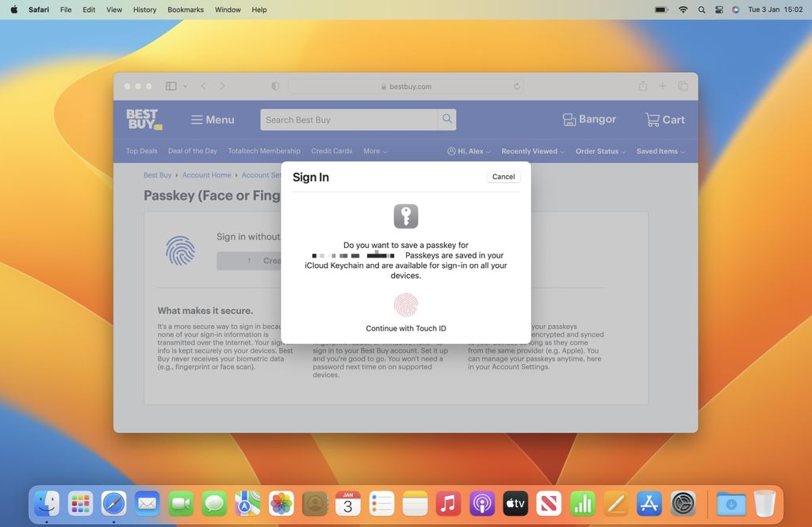This screenshot has width=812, height=527.
Task: Open the History menu
Action: coord(144,10)
